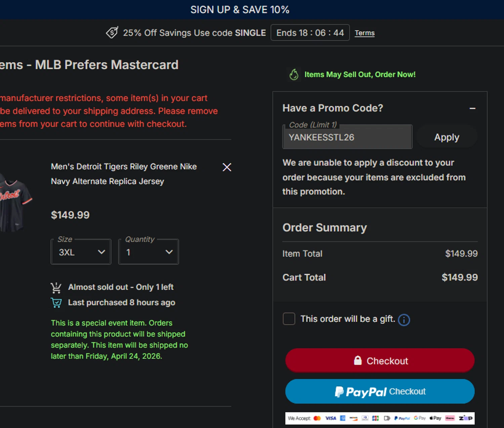Image resolution: width=504 pixels, height=428 pixels.
Task: Check the This order will be a gift box
Action: tap(289, 319)
